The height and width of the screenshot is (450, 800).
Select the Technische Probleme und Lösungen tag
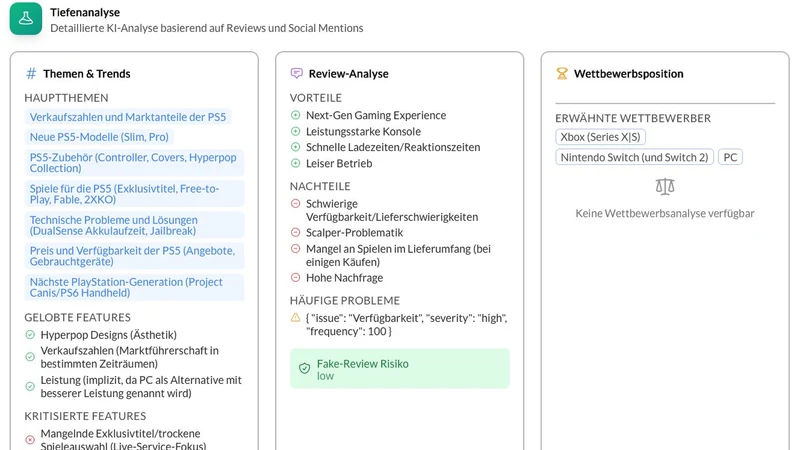[134, 225]
